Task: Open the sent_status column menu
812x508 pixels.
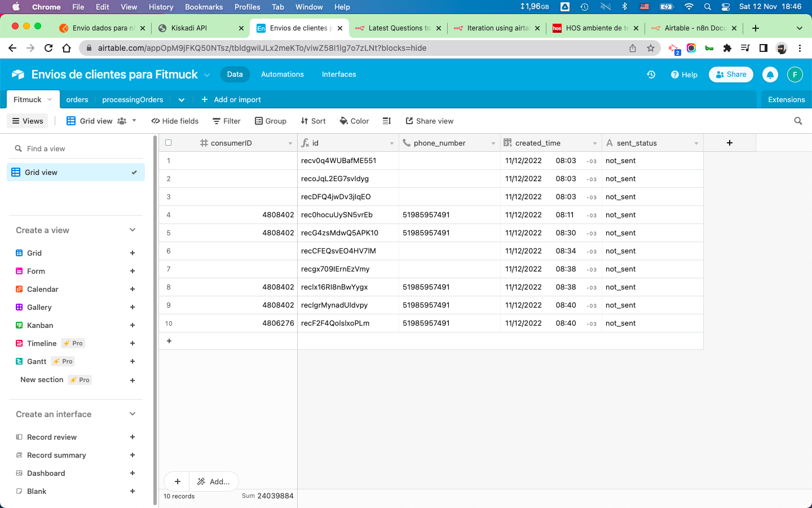Action: [696, 143]
